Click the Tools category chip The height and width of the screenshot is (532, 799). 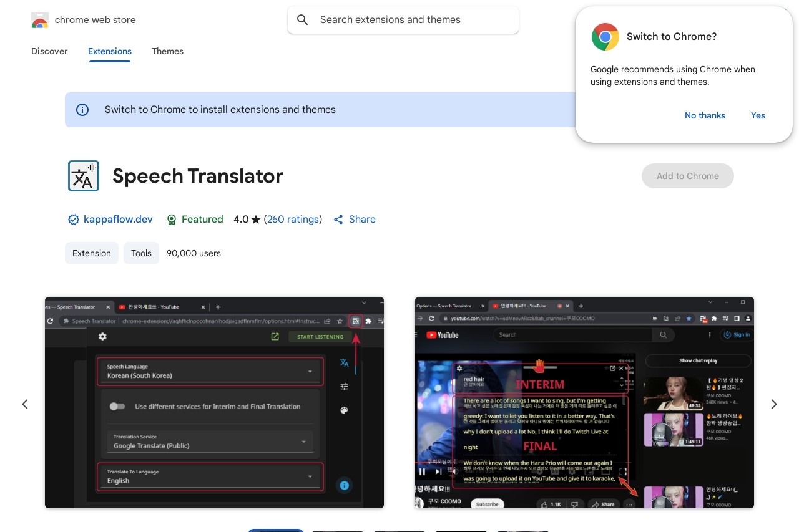pos(141,253)
